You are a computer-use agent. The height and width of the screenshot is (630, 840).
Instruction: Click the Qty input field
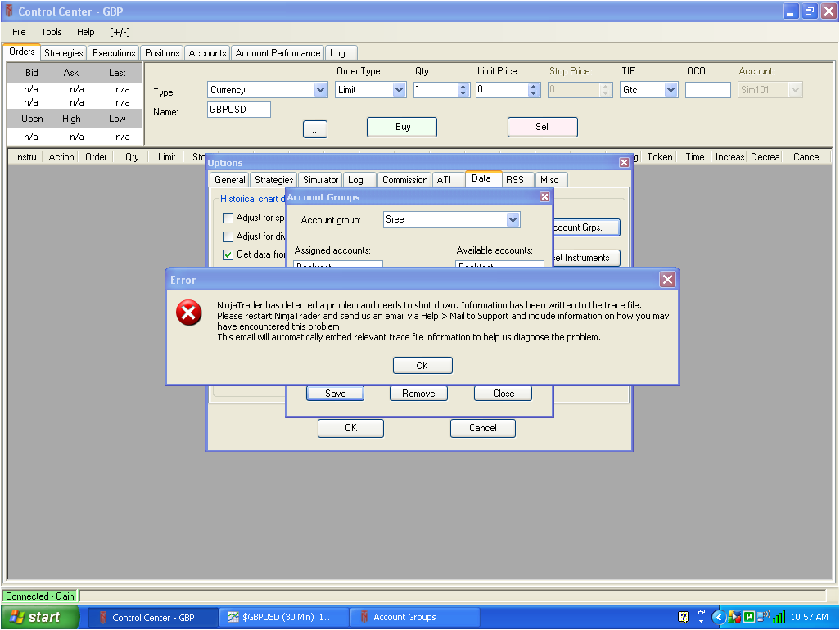pos(436,90)
